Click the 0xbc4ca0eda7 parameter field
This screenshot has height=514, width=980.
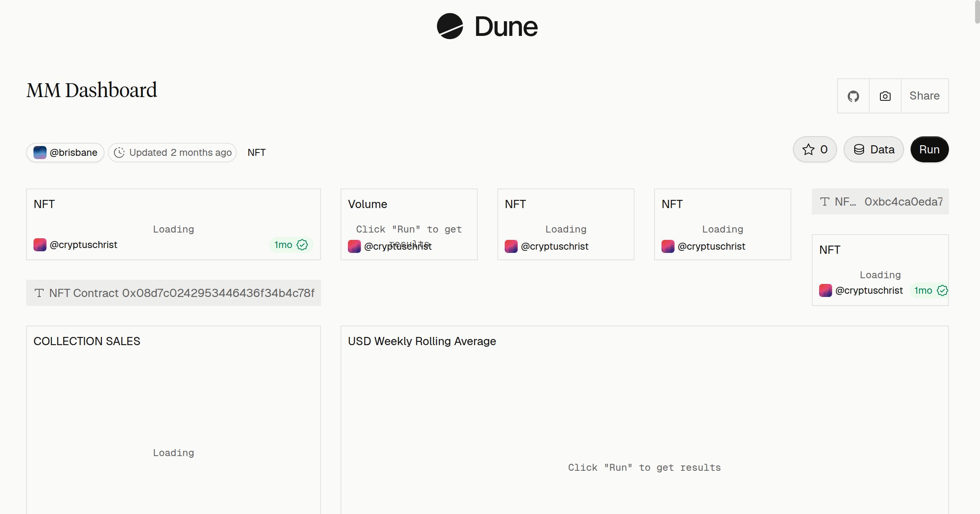pos(880,202)
